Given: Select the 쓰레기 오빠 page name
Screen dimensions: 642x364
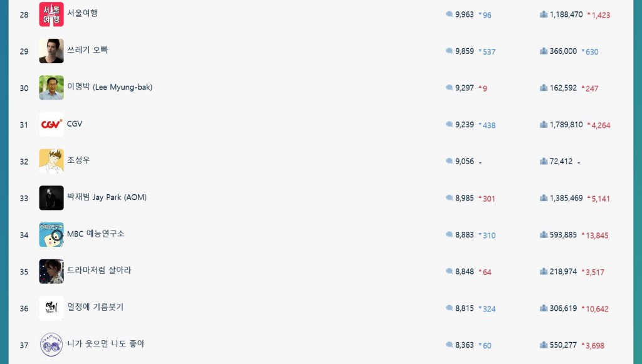Looking at the screenshot, I should [88, 50].
